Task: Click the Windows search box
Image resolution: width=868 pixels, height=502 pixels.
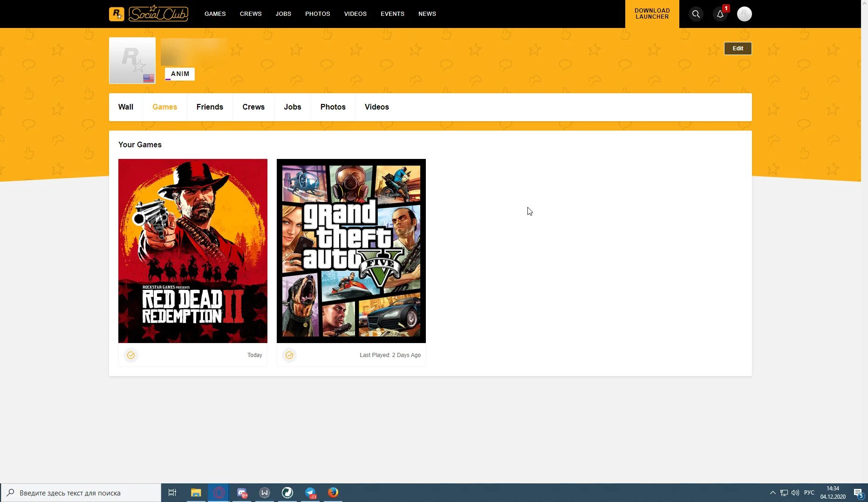Action: click(x=81, y=493)
